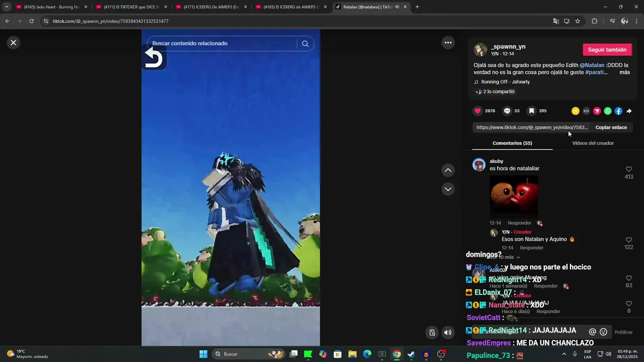Click the auto-scroll icon beside the volume button

(x=432, y=332)
